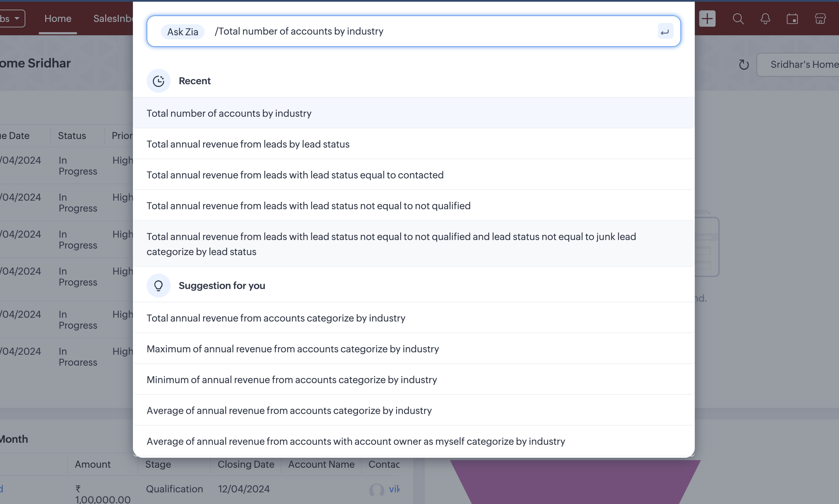Image resolution: width=839 pixels, height=504 pixels.
Task: Click the Recent clock icon
Action: pyautogui.click(x=158, y=81)
